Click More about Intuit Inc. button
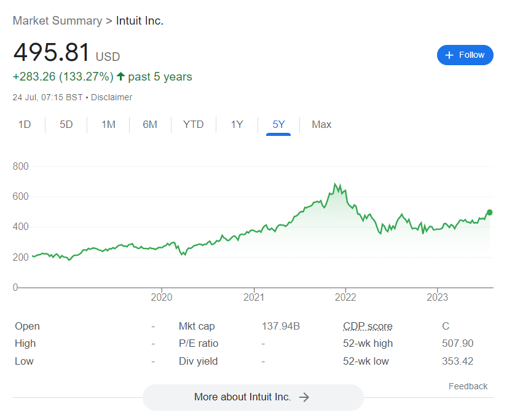Image resolution: width=520 pixels, height=420 pixels. (253, 397)
